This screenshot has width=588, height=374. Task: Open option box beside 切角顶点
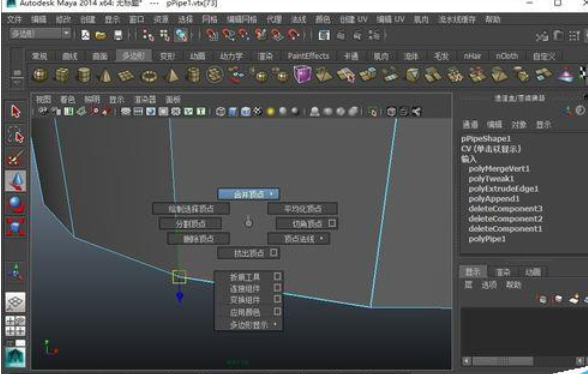tap(332, 223)
